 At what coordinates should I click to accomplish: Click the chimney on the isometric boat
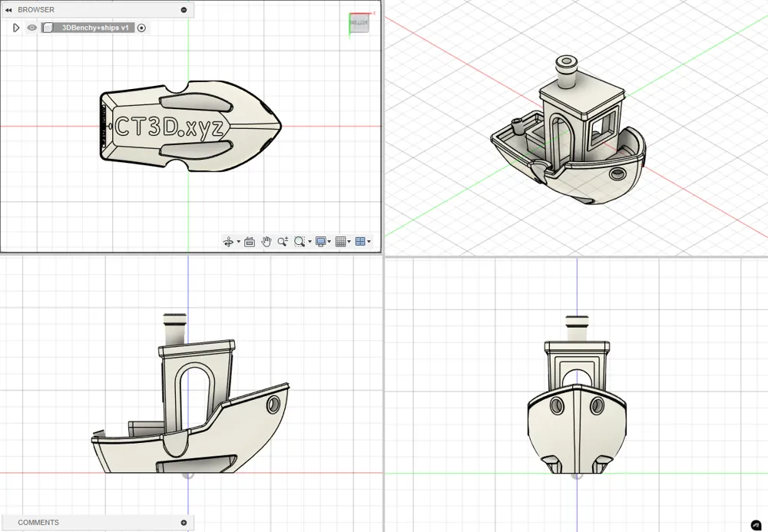566,71
